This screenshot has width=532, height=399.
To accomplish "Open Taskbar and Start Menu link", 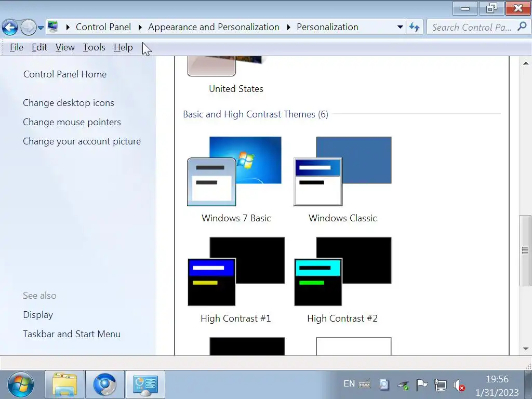I will point(72,334).
